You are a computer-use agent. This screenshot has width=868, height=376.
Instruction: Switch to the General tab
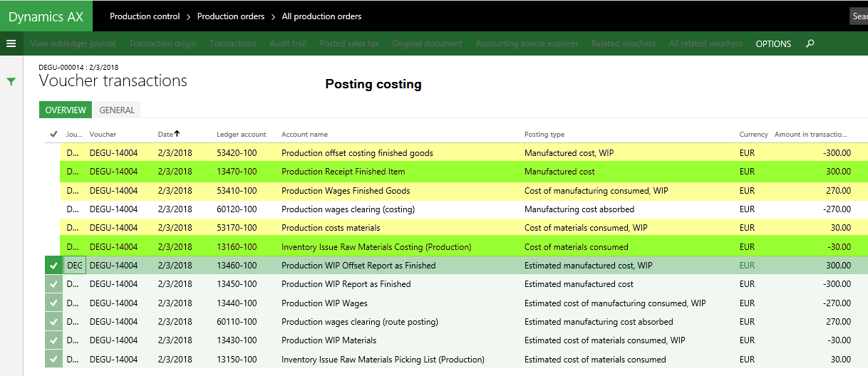click(x=117, y=110)
